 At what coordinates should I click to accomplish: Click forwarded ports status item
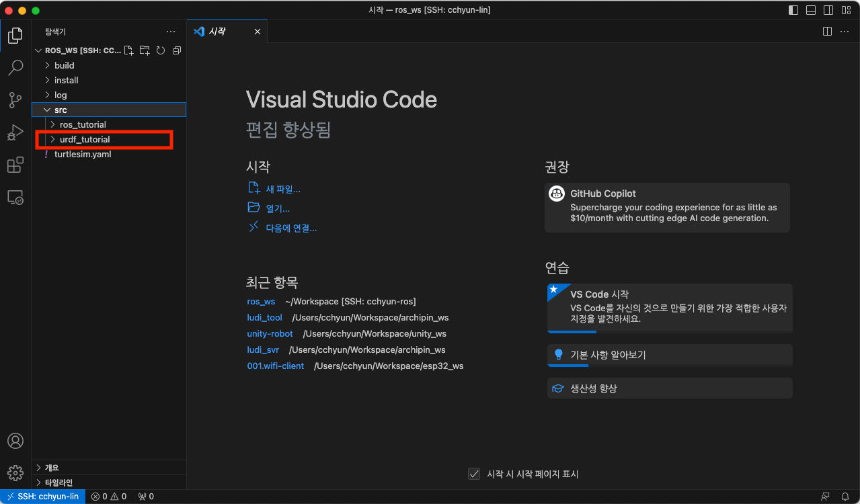click(146, 497)
